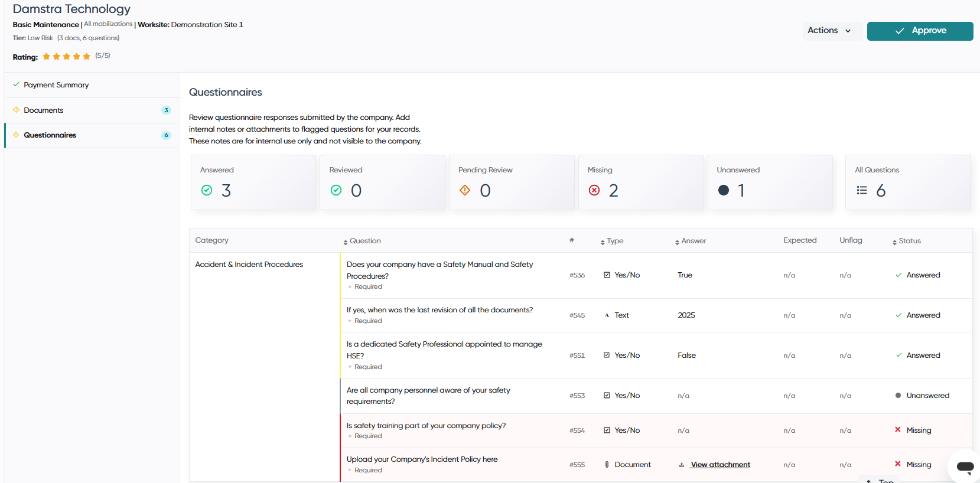Viewport: 980px width, 483px height.
Task: Click Yes/No checkbox icon for question #551
Action: 607,355
